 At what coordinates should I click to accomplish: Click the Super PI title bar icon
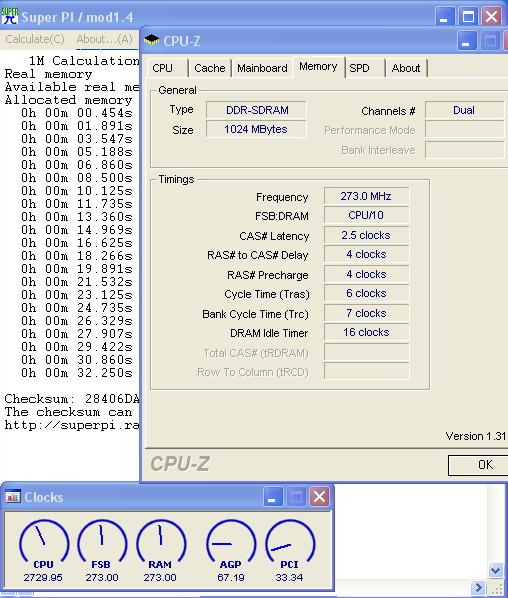point(10,16)
